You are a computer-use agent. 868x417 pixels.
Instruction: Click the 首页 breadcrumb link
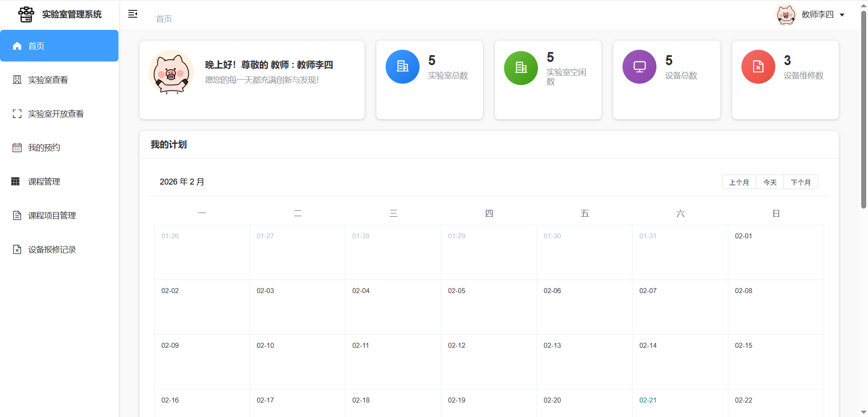164,19
